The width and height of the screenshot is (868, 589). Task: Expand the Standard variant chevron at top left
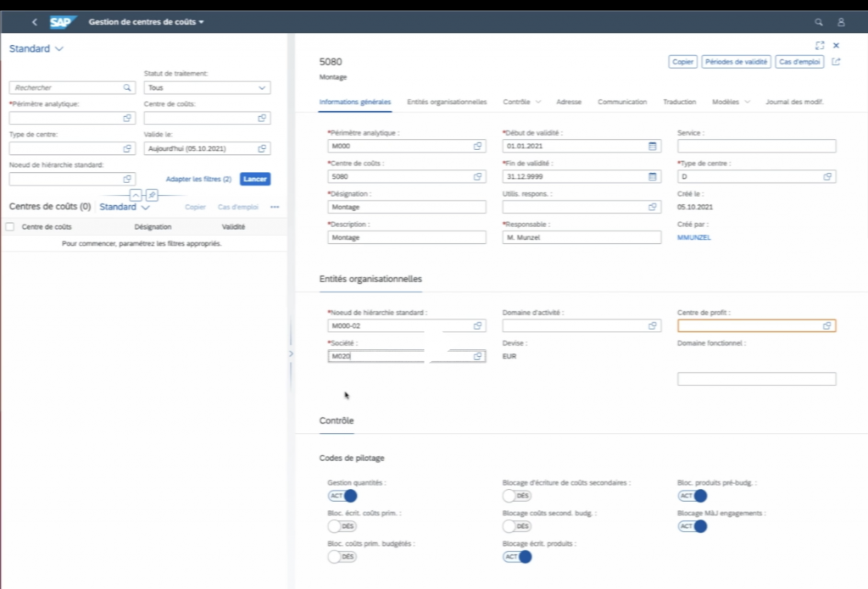click(x=59, y=49)
